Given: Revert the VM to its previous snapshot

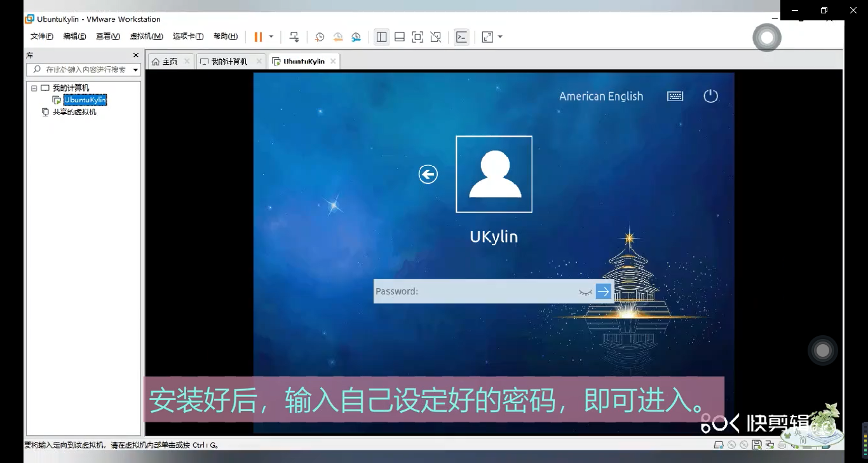Looking at the screenshot, I should pos(338,37).
